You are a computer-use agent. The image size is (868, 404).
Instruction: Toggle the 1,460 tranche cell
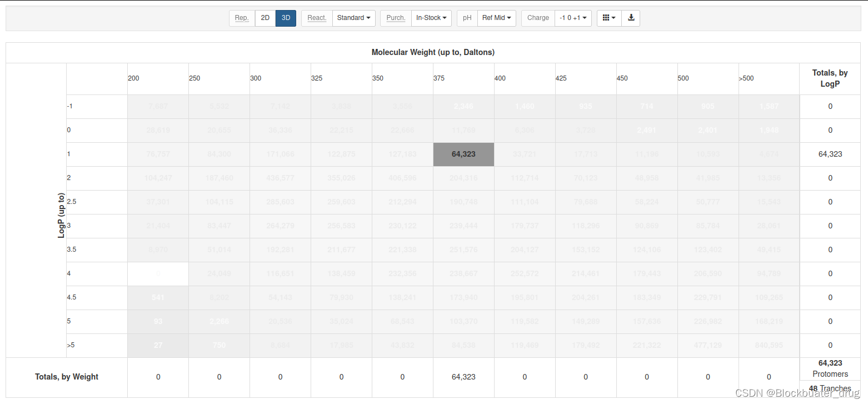click(x=525, y=106)
